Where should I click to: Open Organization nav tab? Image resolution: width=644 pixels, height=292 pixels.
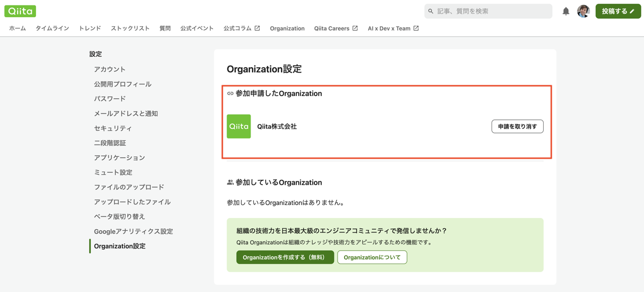coord(287,28)
